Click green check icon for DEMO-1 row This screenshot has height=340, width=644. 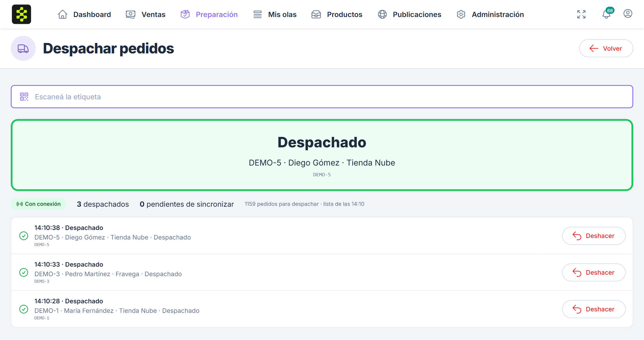point(24,309)
